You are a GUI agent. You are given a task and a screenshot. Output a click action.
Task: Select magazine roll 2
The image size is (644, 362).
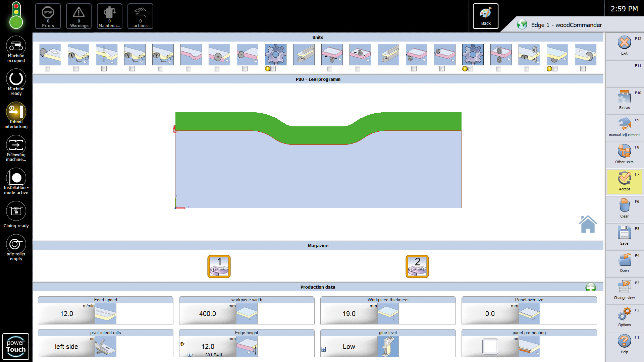coord(417,266)
